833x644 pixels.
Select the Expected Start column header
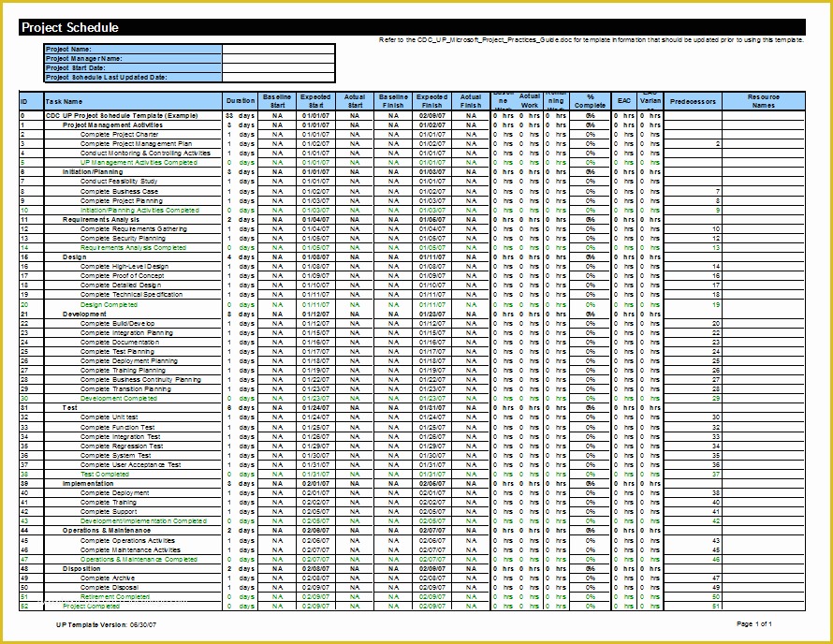[x=315, y=101]
